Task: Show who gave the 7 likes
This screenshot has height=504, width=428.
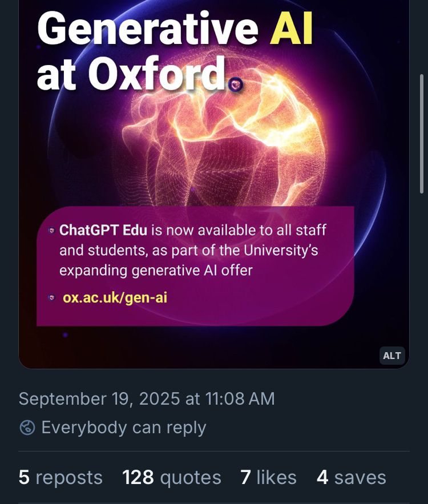Action: pos(268,477)
